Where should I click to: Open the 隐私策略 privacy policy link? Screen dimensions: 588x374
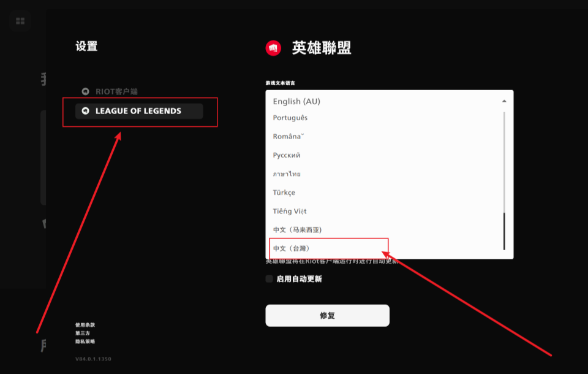click(85, 342)
